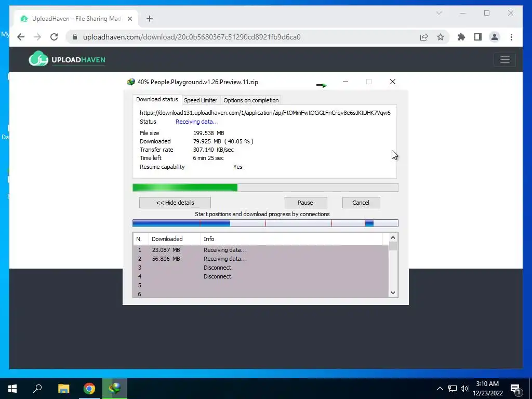Click the IDM icon in dialog title

(130, 82)
